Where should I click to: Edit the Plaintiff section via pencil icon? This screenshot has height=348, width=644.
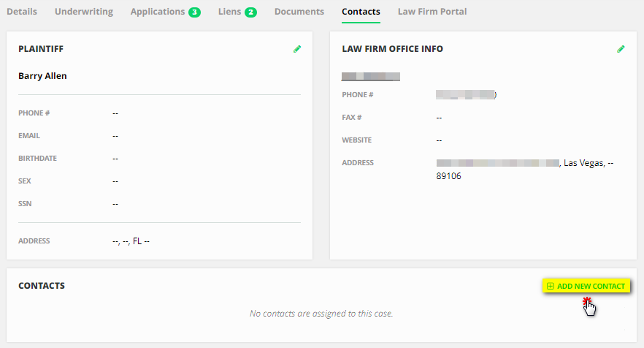[x=297, y=49]
